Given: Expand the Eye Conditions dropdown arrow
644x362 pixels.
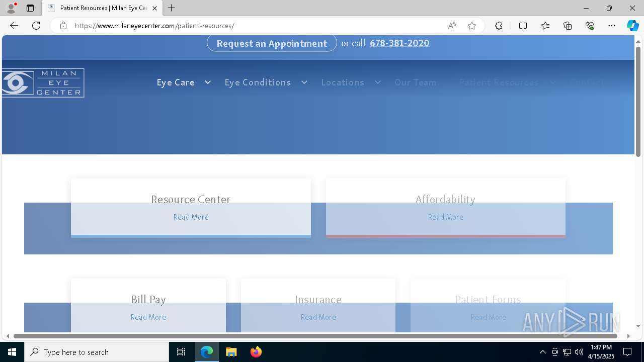Looking at the screenshot, I should pyautogui.click(x=304, y=82).
